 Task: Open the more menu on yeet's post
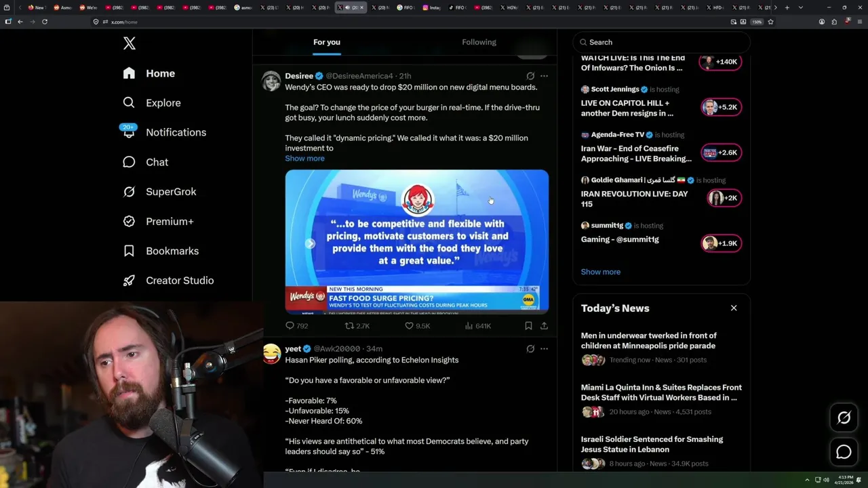544,348
